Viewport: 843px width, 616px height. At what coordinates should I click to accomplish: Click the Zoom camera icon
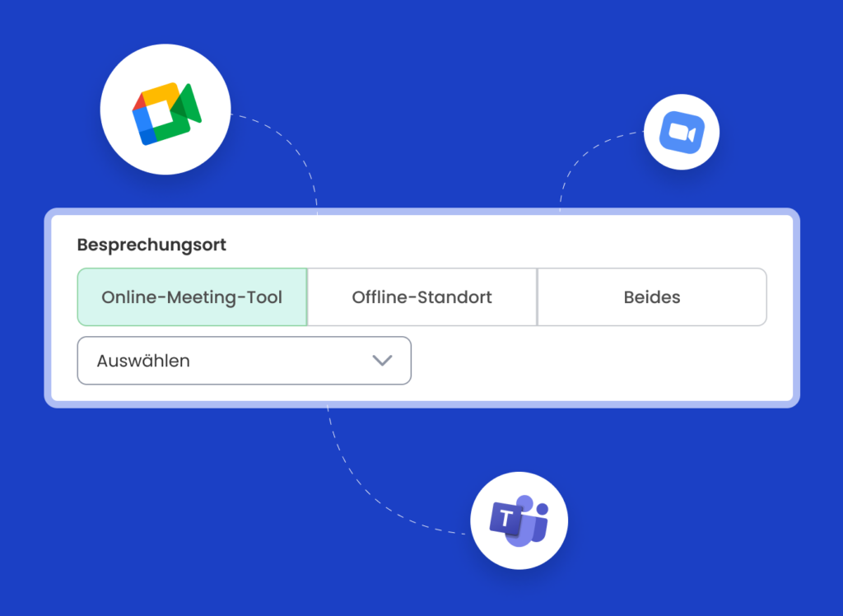[681, 133]
